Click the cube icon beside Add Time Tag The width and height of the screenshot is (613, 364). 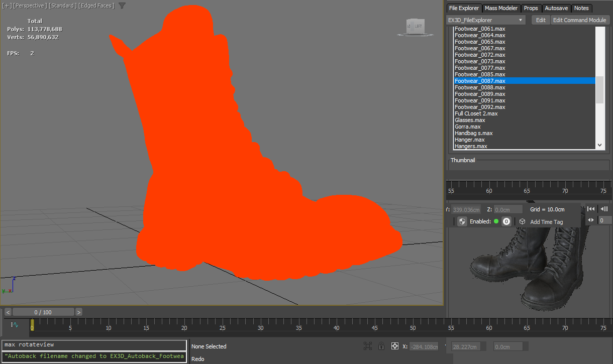coord(523,221)
